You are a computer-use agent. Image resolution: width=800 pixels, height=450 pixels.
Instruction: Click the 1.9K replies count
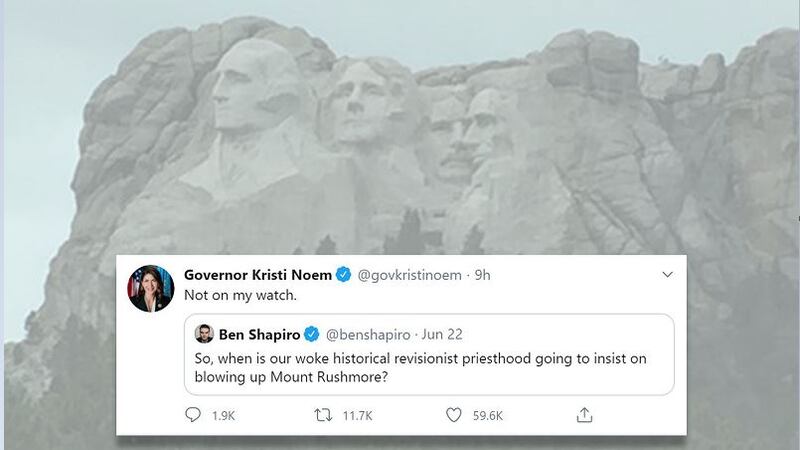point(222,414)
